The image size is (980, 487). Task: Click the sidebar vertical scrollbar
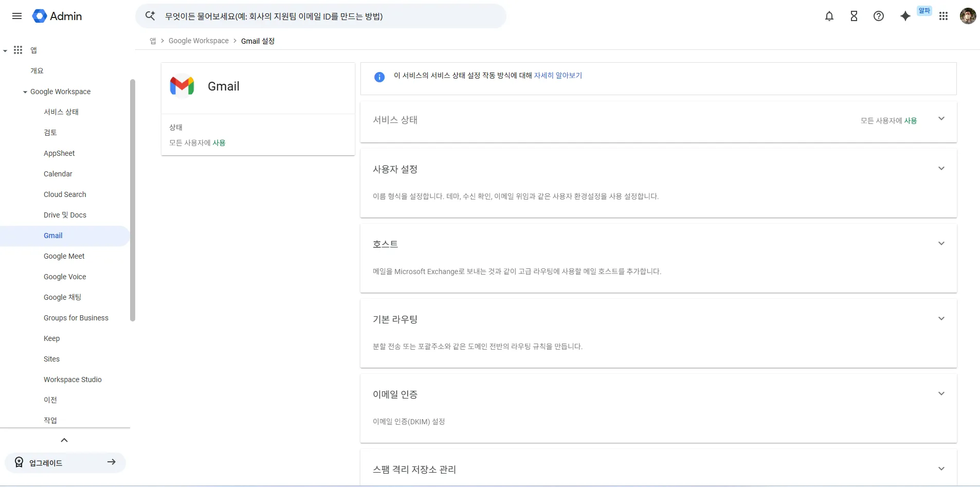tap(133, 201)
